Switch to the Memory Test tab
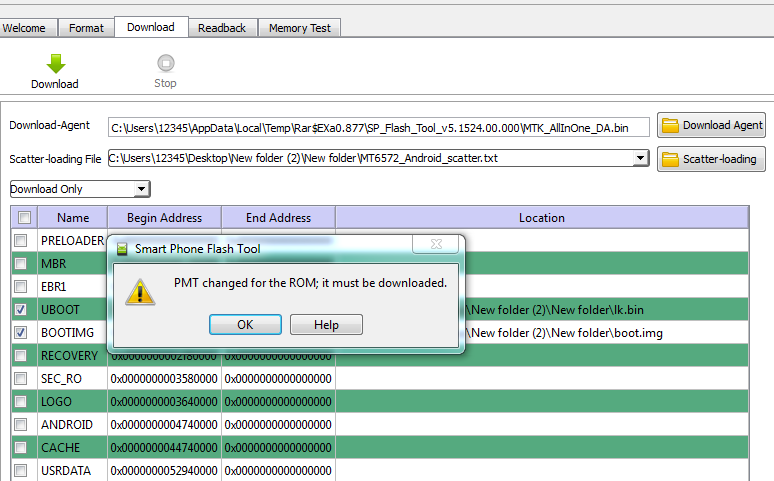This screenshot has height=481, width=774. [300, 28]
